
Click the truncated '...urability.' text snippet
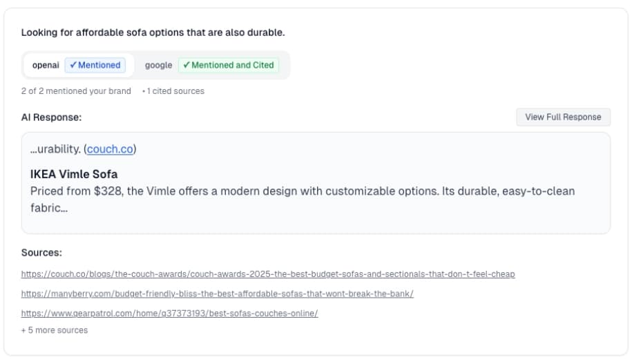click(55, 149)
